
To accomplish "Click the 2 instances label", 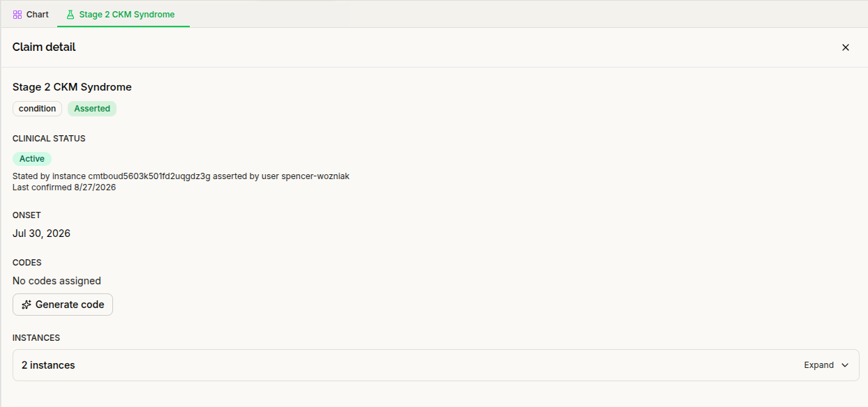I will coord(48,365).
